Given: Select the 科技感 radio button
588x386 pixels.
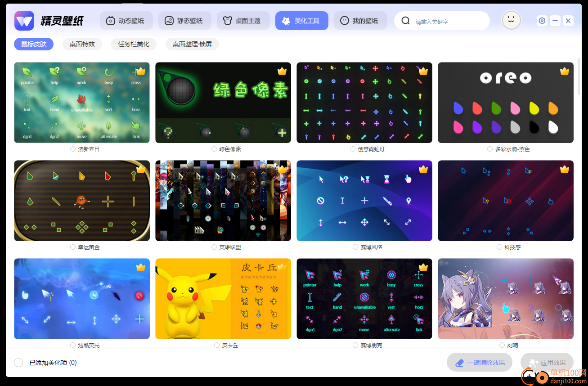Looking at the screenshot, I should [499, 247].
